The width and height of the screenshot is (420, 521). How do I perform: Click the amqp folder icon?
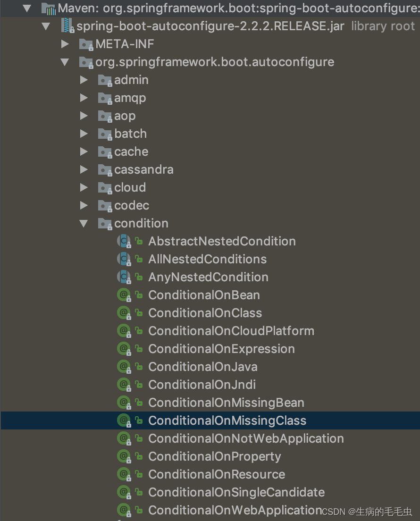[x=105, y=98]
